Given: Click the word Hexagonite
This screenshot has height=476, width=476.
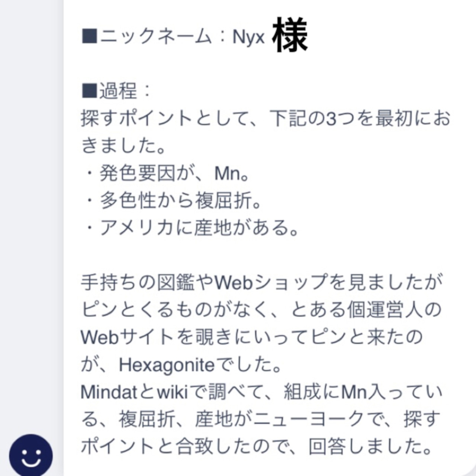Looking at the screenshot, I should pos(167,365).
